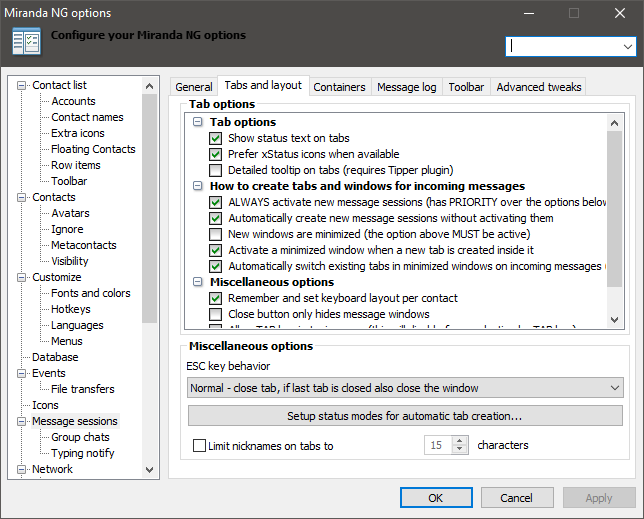Collapse the Contact list tree node
The image size is (644, 519).
click(21, 85)
